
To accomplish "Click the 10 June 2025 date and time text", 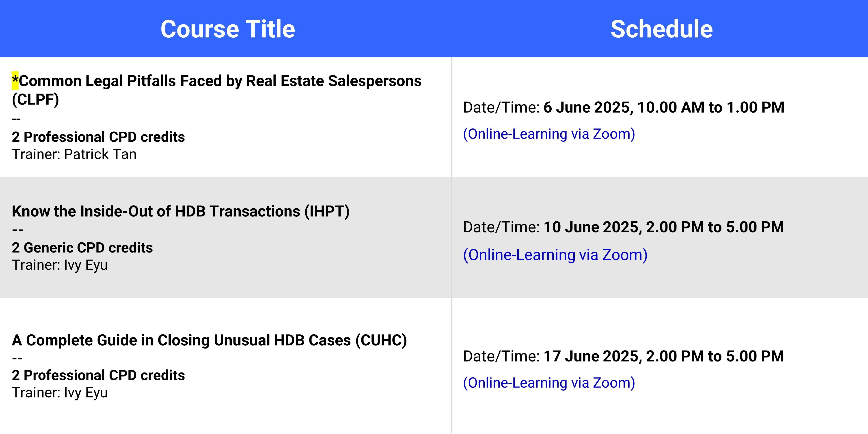I will pos(664,227).
